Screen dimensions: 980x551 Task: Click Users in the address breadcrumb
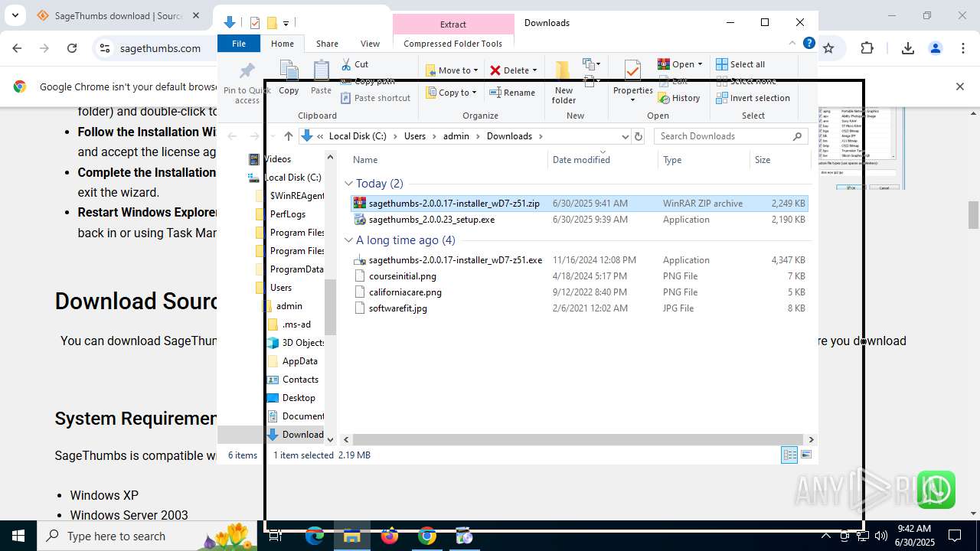tap(415, 136)
